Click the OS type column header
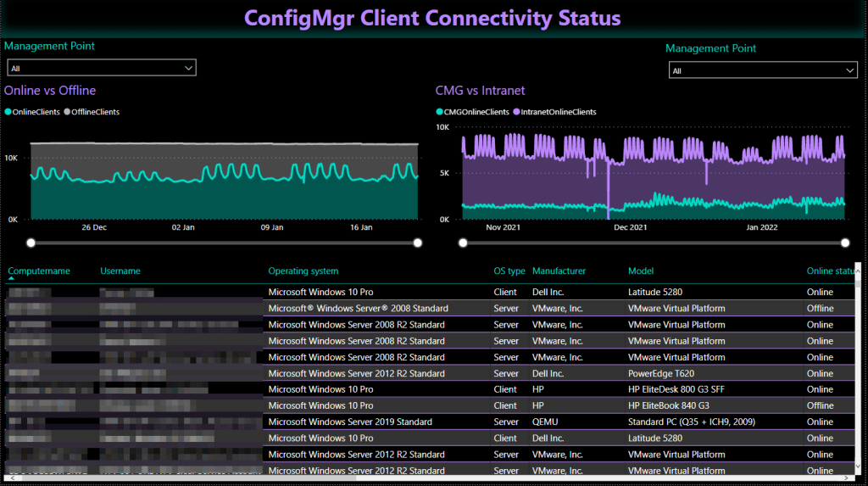Viewport: 868px width, 486px height. tap(509, 271)
